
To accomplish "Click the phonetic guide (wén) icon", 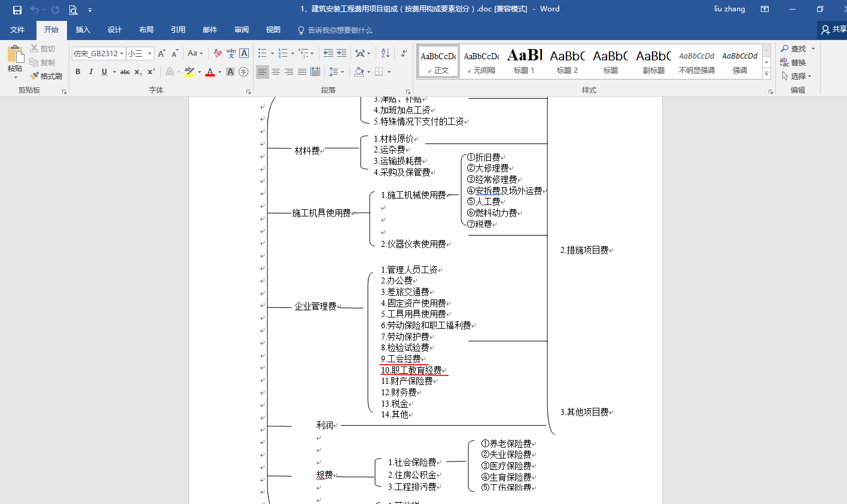I will point(231,53).
